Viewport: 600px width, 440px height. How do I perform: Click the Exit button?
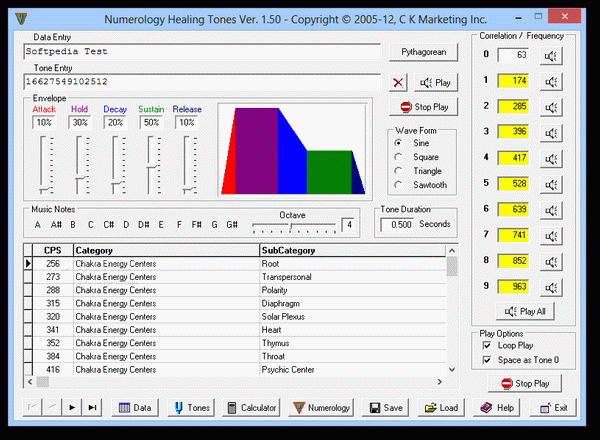coord(553,408)
